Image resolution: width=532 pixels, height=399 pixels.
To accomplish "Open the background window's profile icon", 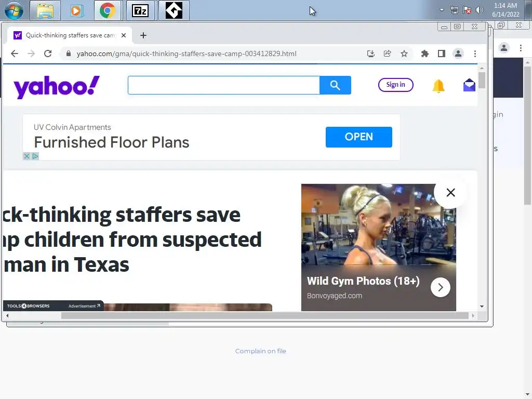I will click(x=504, y=48).
